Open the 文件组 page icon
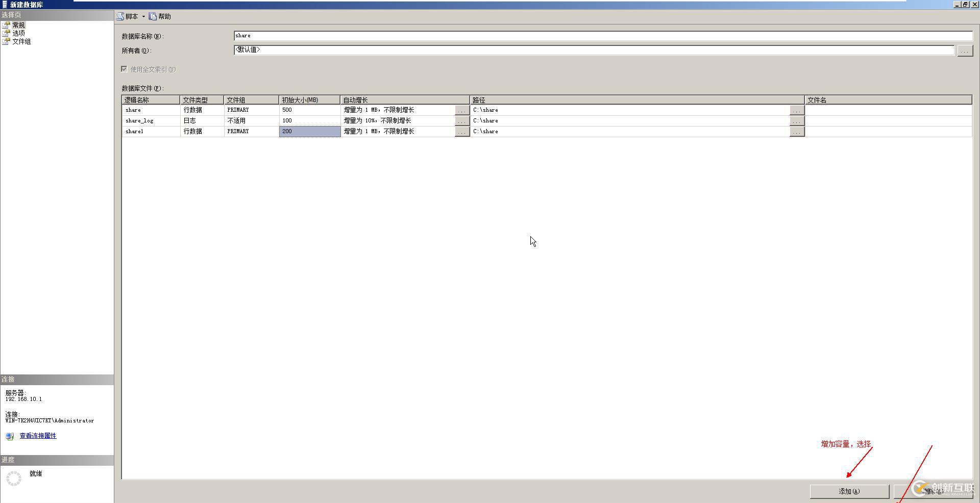The height and width of the screenshot is (503, 980). pyautogui.click(x=6, y=41)
